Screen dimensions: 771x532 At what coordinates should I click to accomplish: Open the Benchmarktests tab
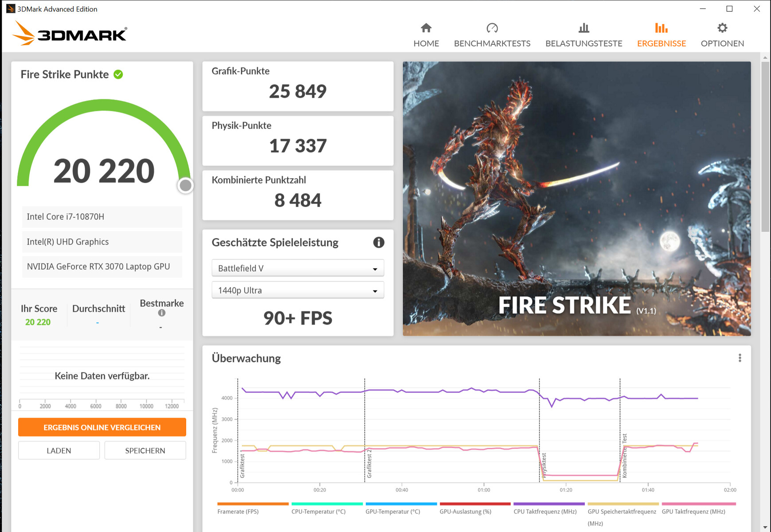tap(492, 35)
